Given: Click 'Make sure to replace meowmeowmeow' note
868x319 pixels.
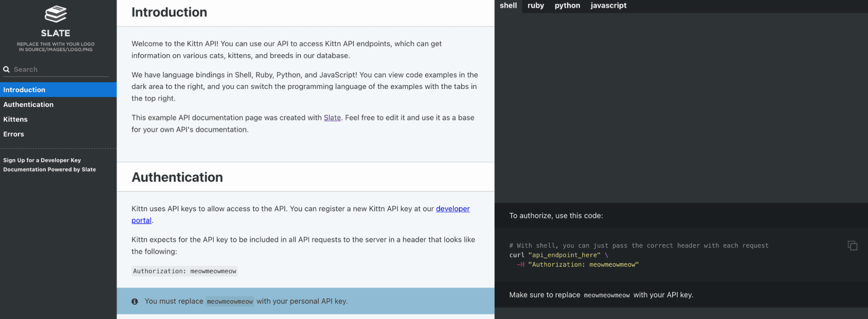Looking at the screenshot, I should click(x=601, y=295).
